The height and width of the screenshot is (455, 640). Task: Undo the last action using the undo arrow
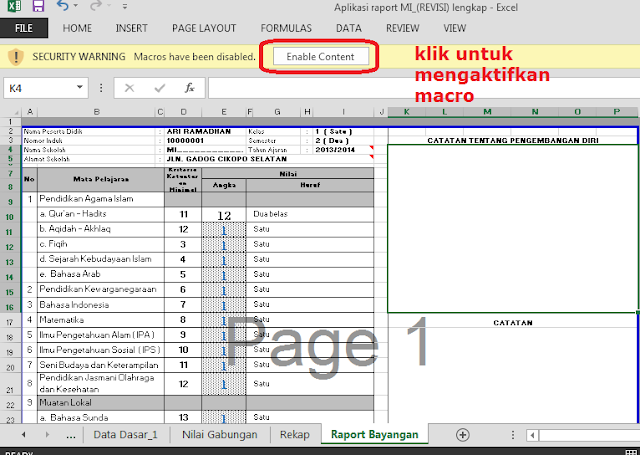click(x=62, y=6)
